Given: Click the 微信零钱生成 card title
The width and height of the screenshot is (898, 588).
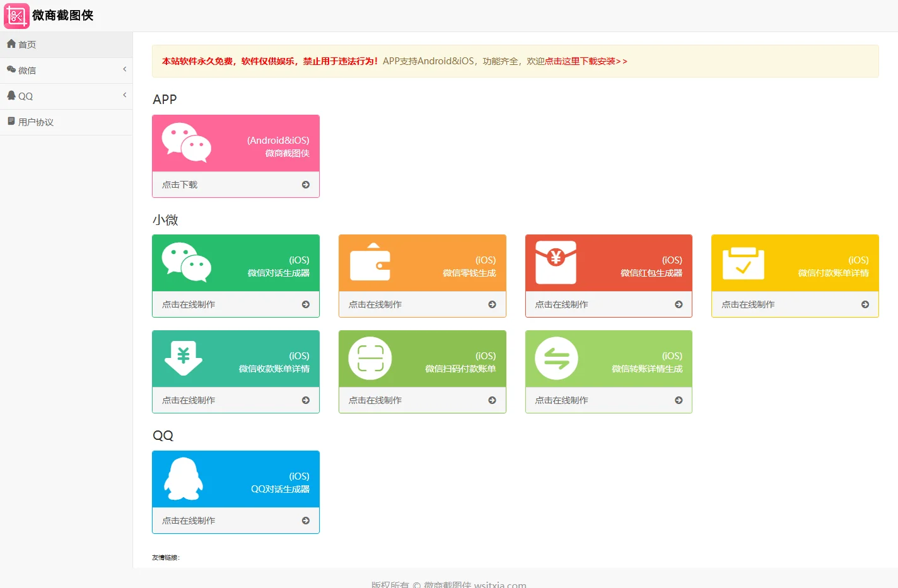Looking at the screenshot, I should [x=469, y=273].
